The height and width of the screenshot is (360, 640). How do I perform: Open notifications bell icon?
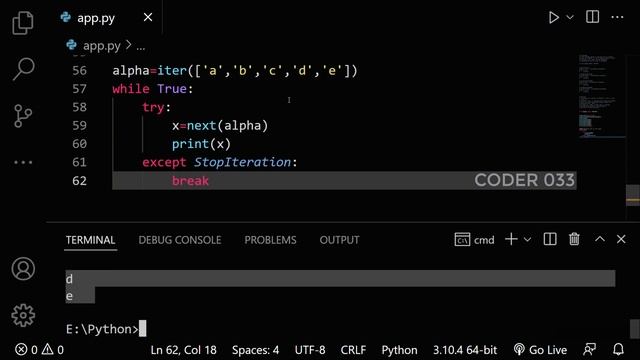pos(618,349)
